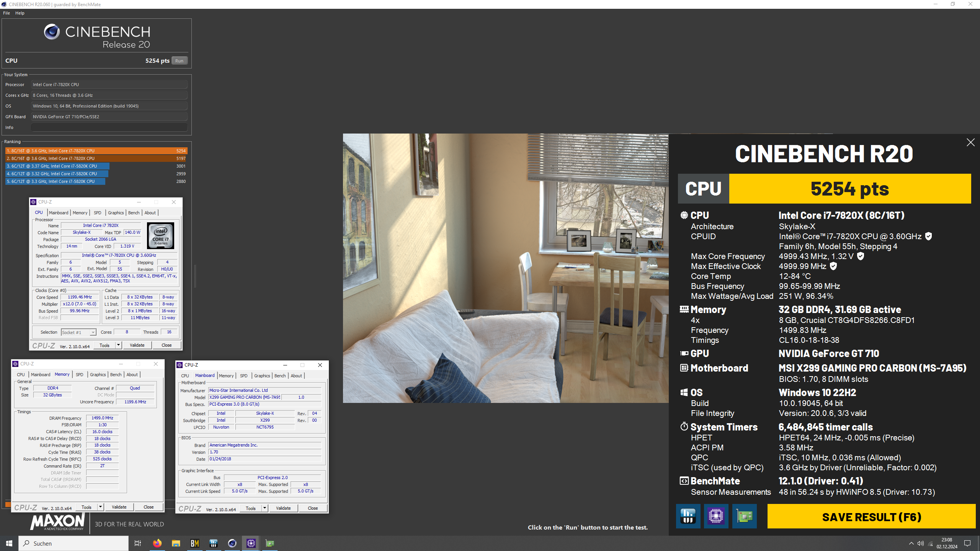
Task: Open About tab in the CPU-Z CPU window
Action: pyautogui.click(x=150, y=213)
